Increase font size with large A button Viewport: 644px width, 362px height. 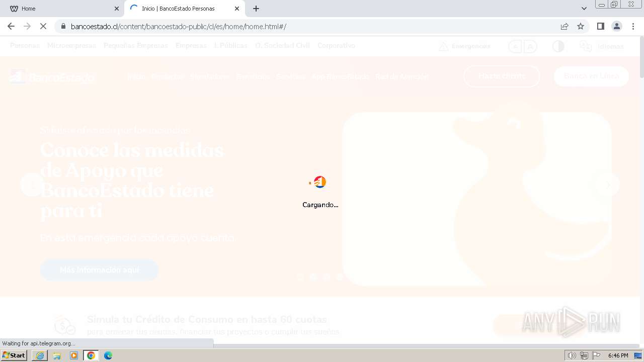(530, 47)
